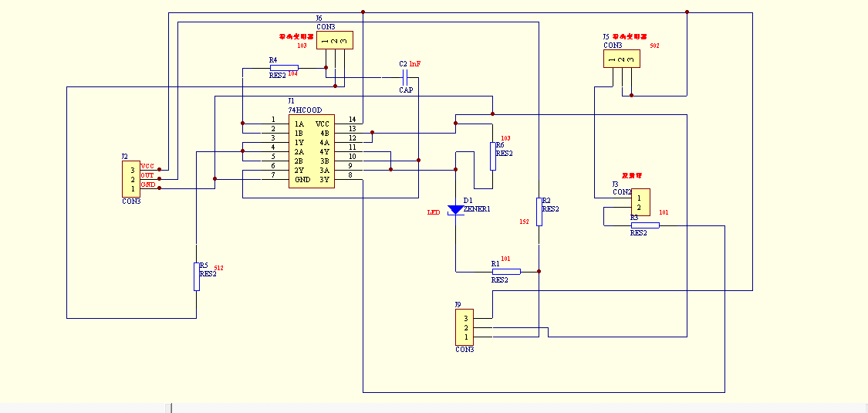Click the 'RES2' label below R1

point(500,280)
